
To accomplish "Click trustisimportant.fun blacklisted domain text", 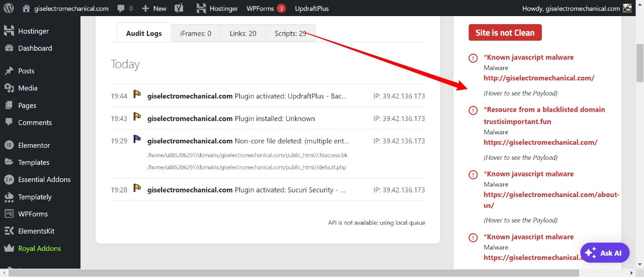I will [517, 121].
